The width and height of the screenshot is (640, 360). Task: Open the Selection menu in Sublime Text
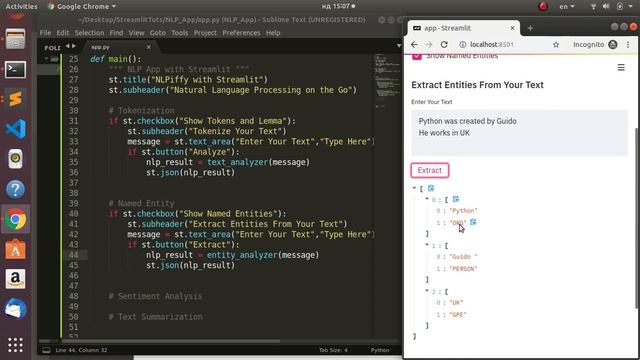point(89,33)
